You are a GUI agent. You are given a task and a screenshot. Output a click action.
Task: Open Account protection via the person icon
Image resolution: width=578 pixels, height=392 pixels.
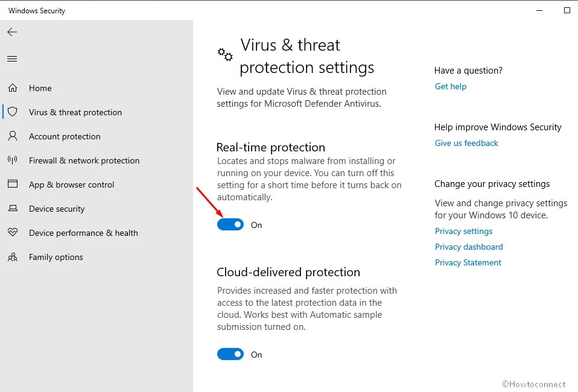(12, 136)
